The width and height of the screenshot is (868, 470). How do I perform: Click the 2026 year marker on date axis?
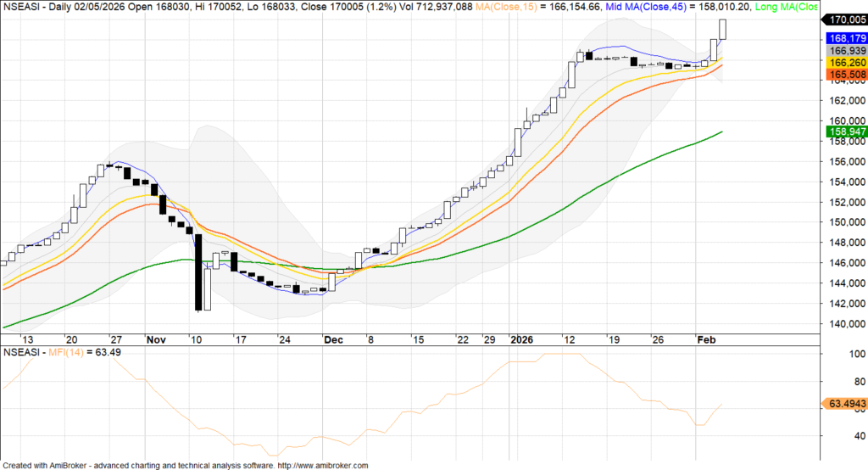(521, 339)
